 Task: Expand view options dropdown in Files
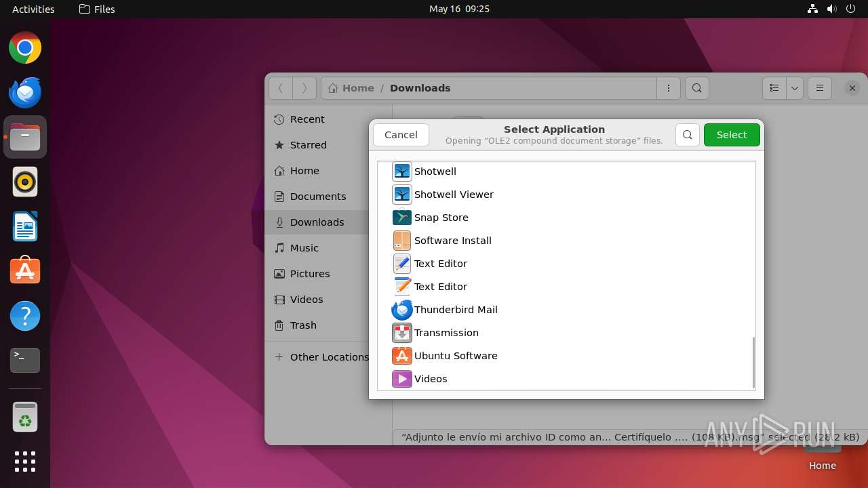(795, 88)
